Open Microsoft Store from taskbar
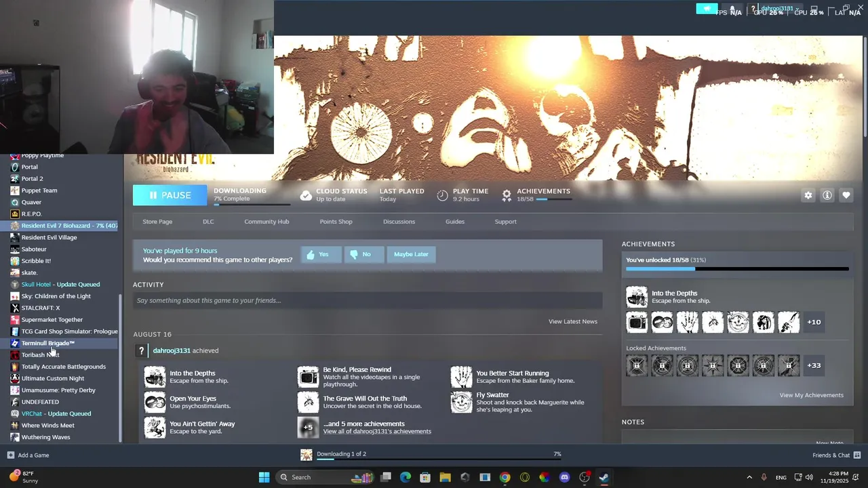This screenshot has width=868, height=488. tap(425, 477)
